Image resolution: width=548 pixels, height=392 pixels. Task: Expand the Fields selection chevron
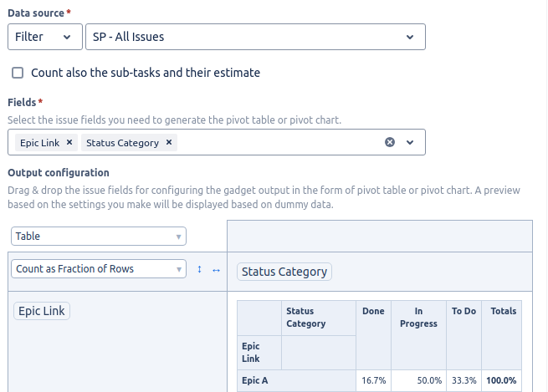click(410, 142)
